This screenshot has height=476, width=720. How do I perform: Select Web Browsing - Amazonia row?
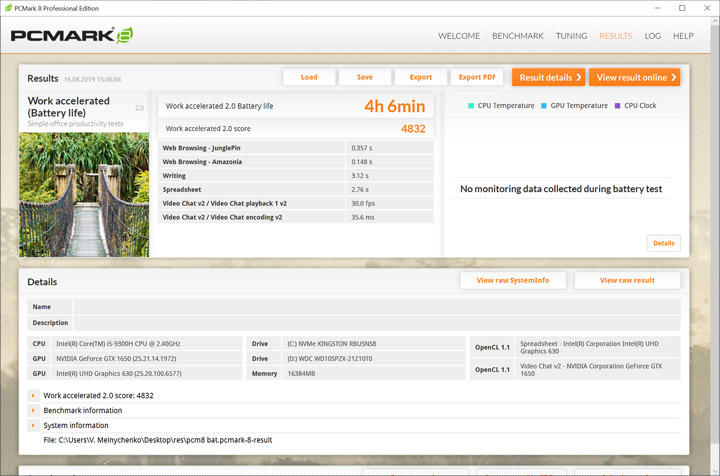point(296,162)
